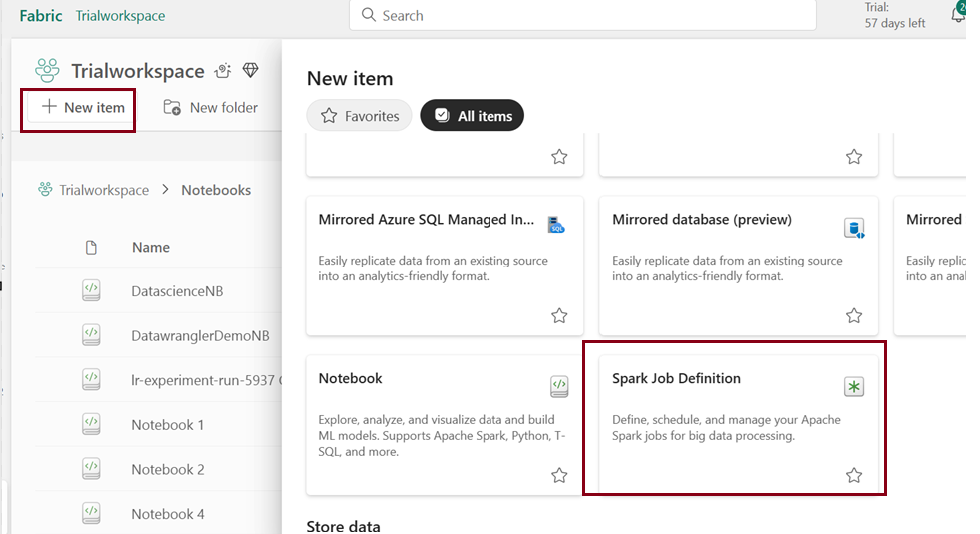Click the New item button
Image resolution: width=980 pixels, height=534 pixels.
click(x=82, y=108)
